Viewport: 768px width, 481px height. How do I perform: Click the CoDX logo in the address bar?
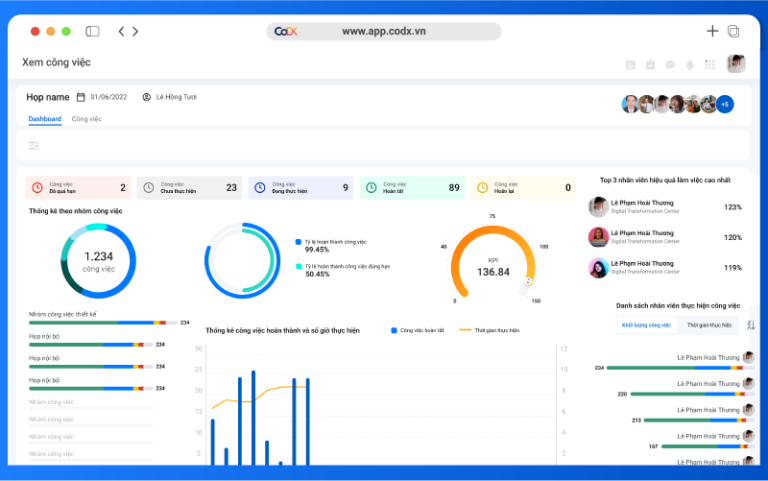coord(286,31)
